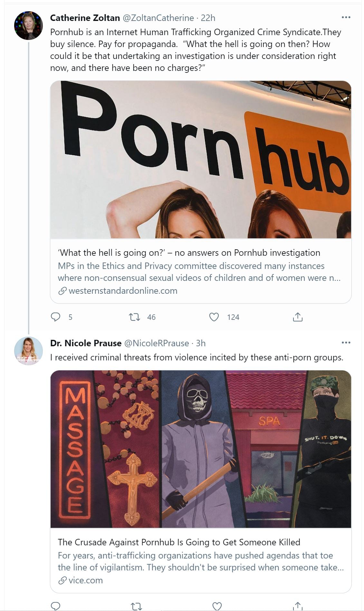This screenshot has width=364, height=611.
Task: Click the Massage and Spa illustration preview
Action: tap(201, 449)
